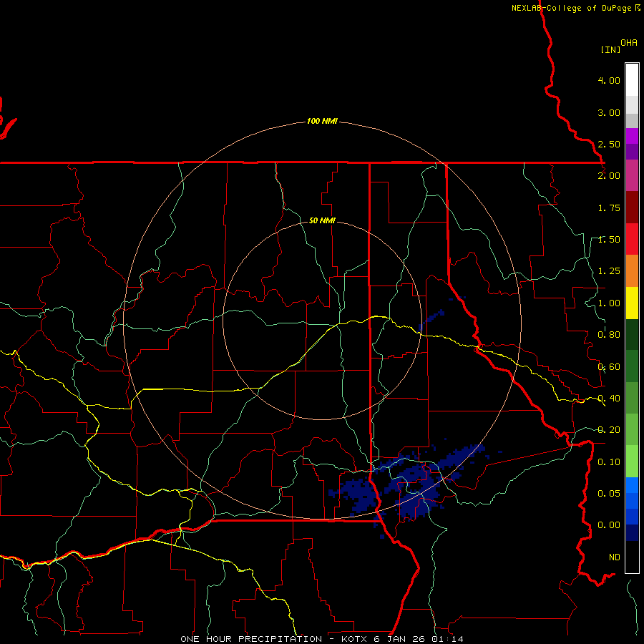Image resolution: width=644 pixels, height=644 pixels.
Task: Click the [IN] units label
Action: pos(610,49)
